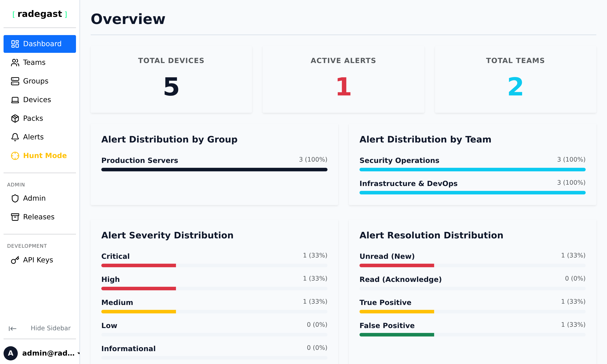Click the False Positive label
The image size is (607, 364).
coord(387,325)
